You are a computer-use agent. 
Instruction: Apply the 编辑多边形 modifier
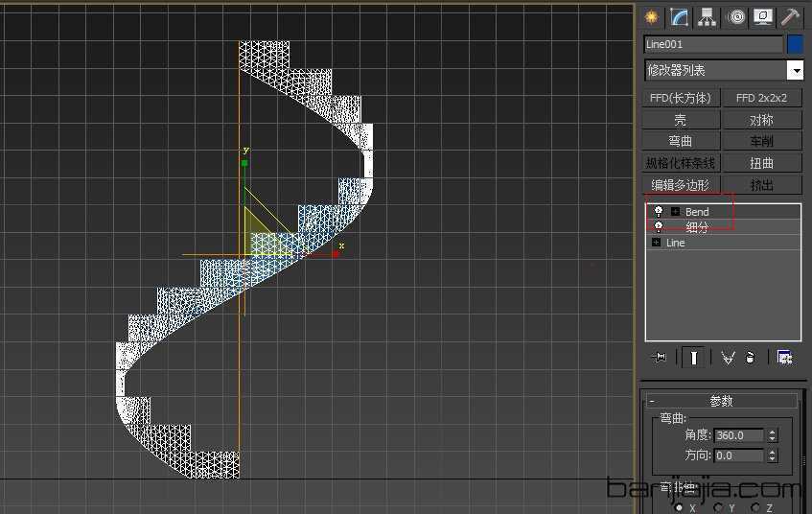681,185
